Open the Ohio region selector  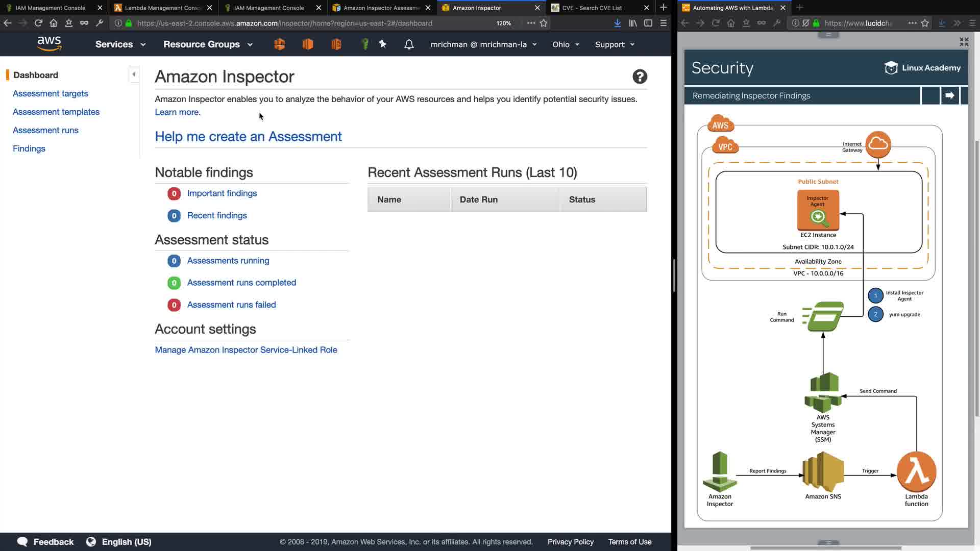(x=566, y=44)
